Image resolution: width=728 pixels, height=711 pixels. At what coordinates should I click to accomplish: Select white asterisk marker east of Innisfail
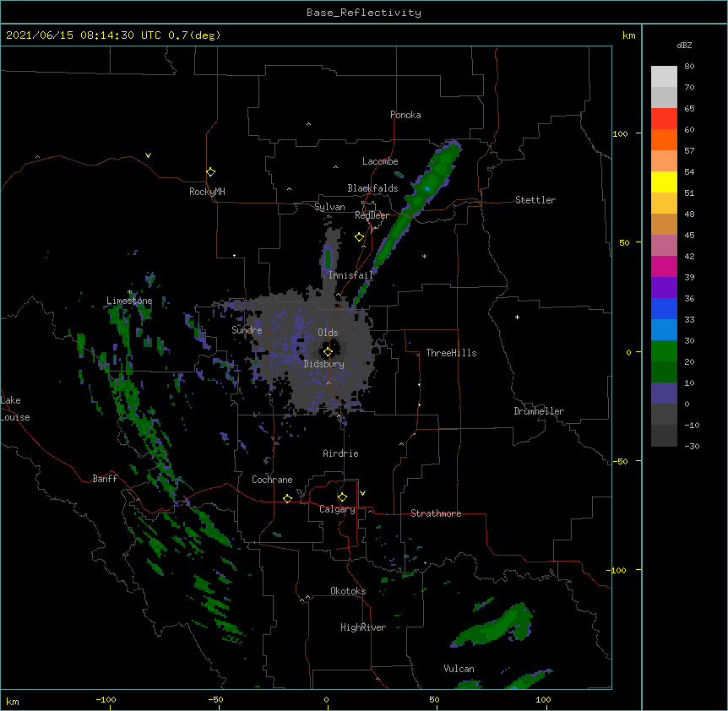click(x=424, y=256)
